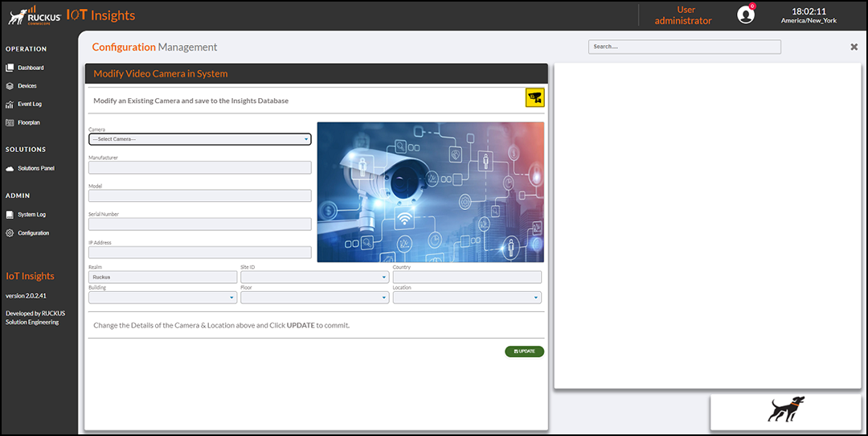Screen dimensions: 868x436
Task: Expand the Building dropdown
Action: pos(162,298)
